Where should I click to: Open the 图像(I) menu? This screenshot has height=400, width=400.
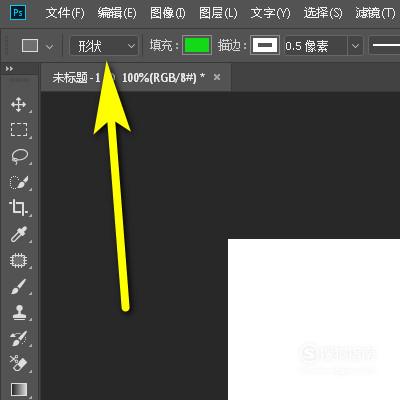[x=168, y=13]
